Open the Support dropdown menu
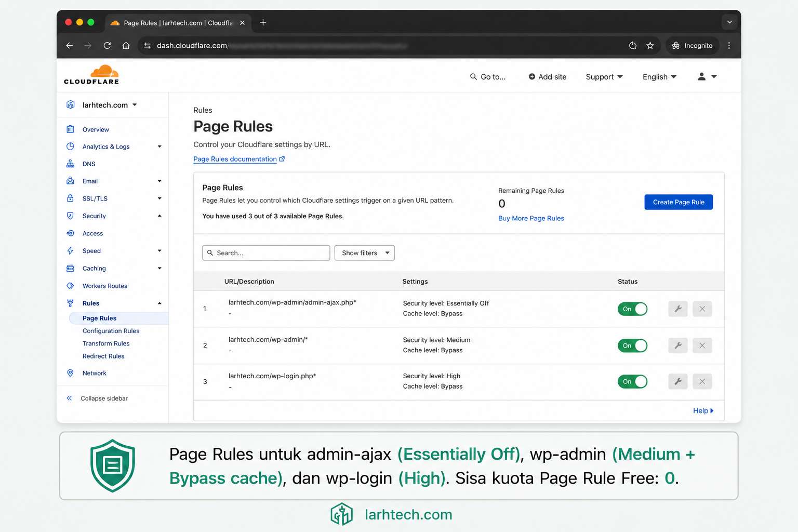The height and width of the screenshot is (532, 798). tap(604, 77)
